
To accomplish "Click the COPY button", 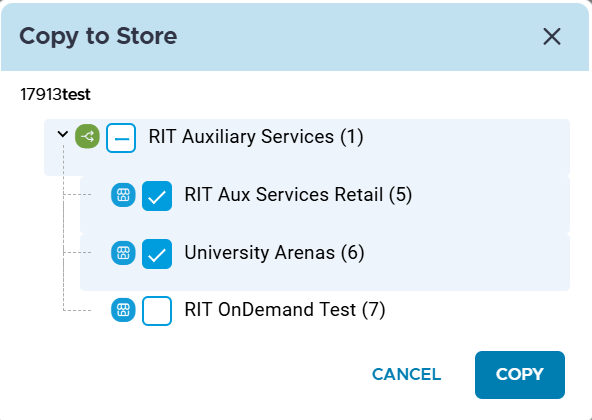I will tap(520, 375).
